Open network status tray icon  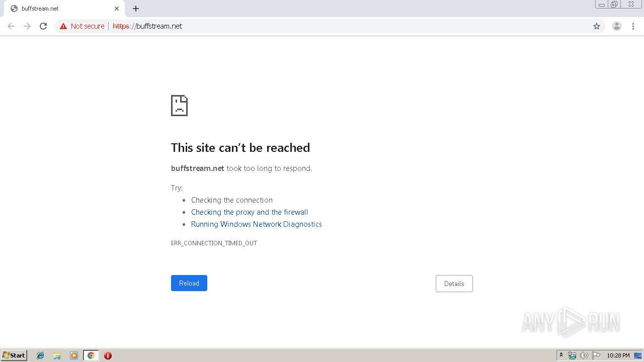(572, 355)
